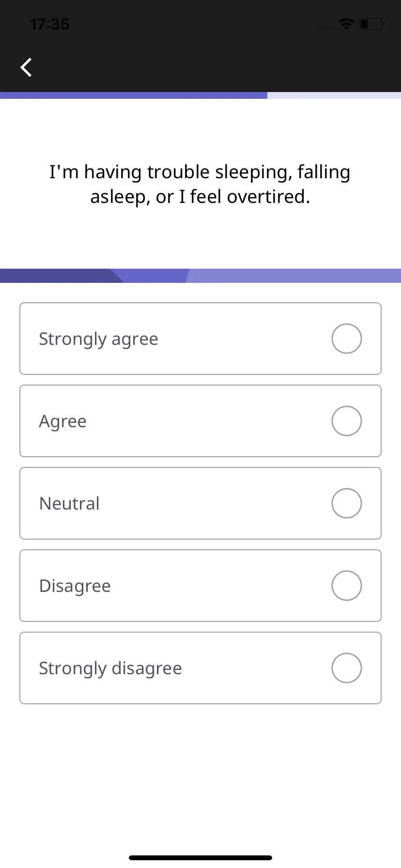Screen dimensions: 401x868
Task: Select the Neutral radio circle
Action: (347, 503)
